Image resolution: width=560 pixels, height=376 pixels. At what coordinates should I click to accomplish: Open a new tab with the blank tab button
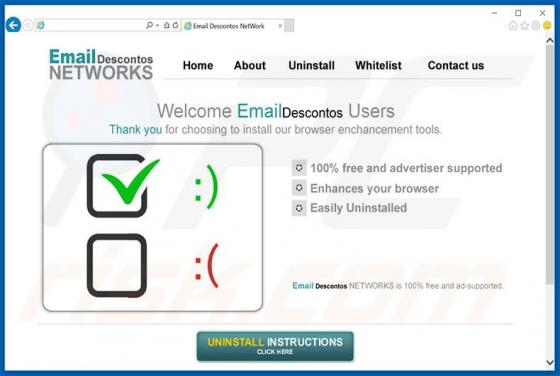tap(290, 26)
